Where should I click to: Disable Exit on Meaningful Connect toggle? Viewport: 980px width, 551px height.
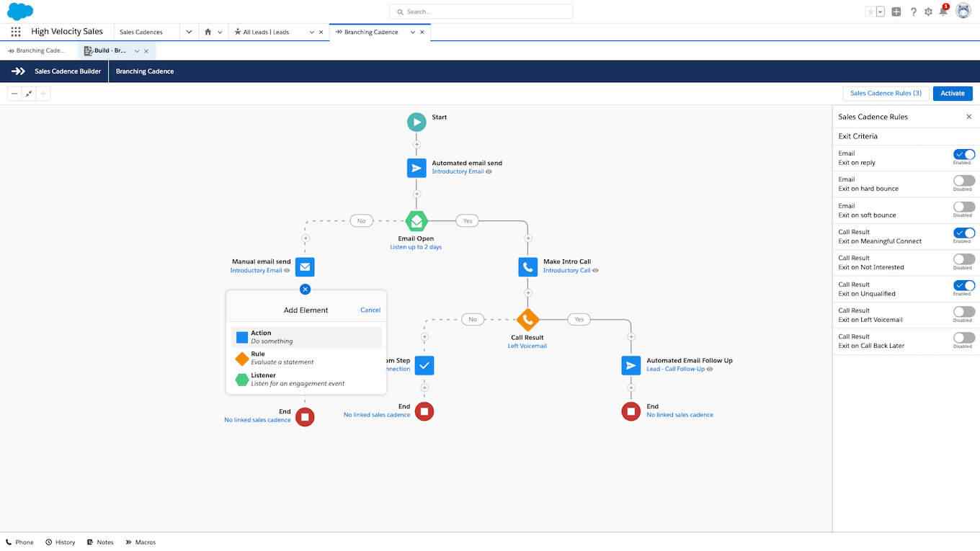[964, 233]
